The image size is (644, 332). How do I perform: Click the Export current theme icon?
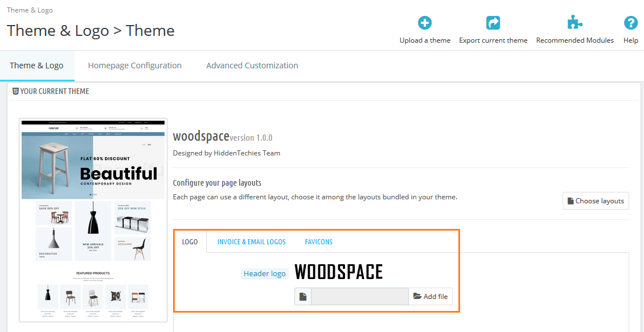coord(493,23)
